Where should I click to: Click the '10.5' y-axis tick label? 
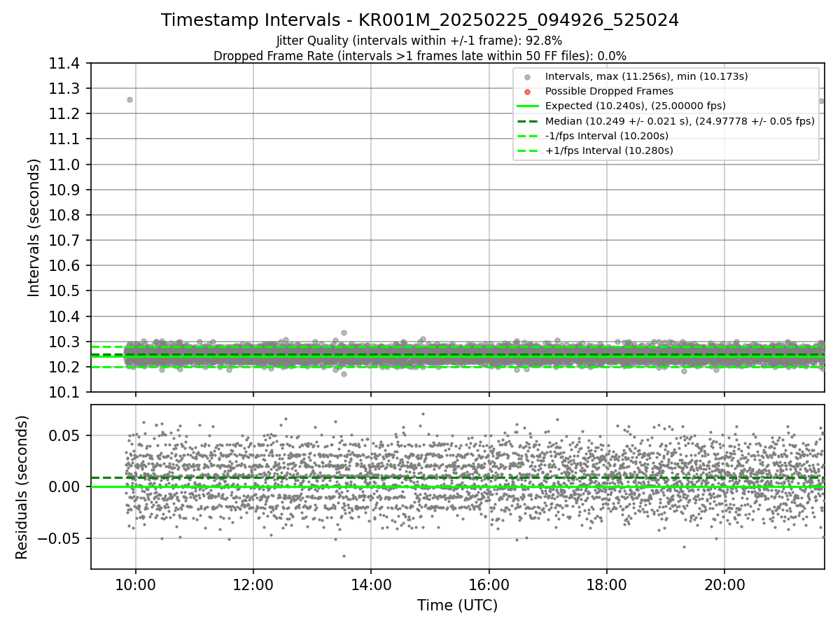[64, 291]
